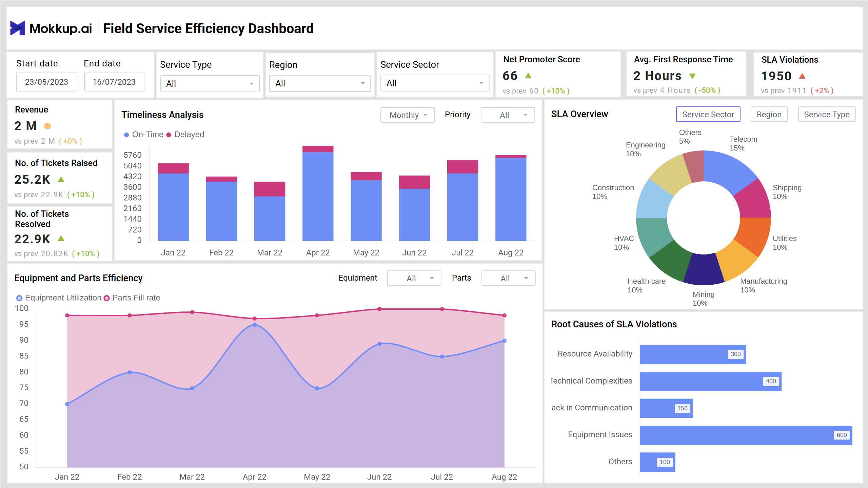Click the green arrow beside 22.9K tickets resolved

(61, 239)
